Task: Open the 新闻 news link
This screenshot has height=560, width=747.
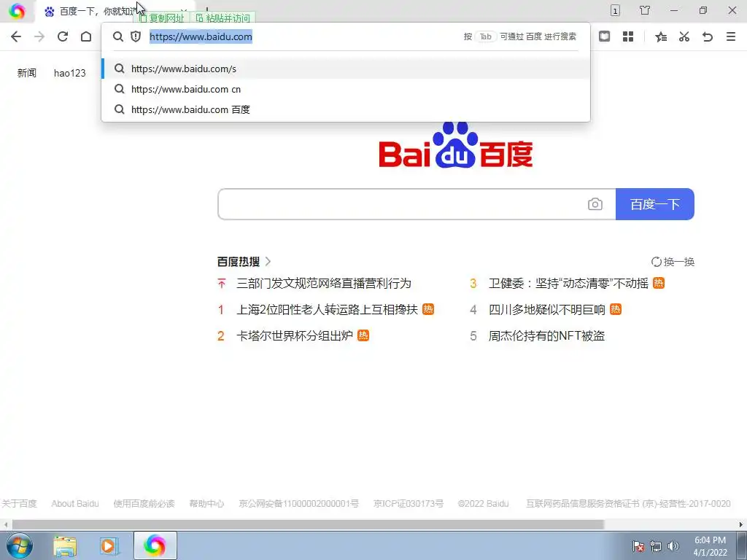Action: click(27, 73)
